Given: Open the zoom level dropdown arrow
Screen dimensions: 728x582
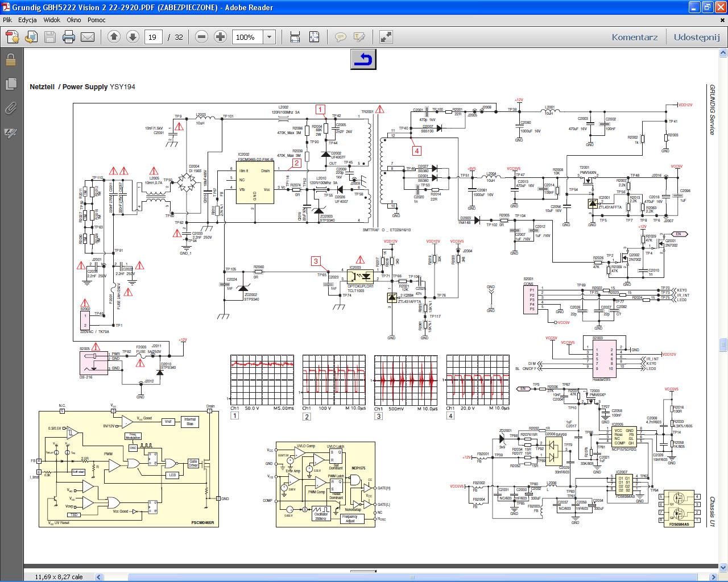Looking at the screenshot, I should (x=270, y=37).
